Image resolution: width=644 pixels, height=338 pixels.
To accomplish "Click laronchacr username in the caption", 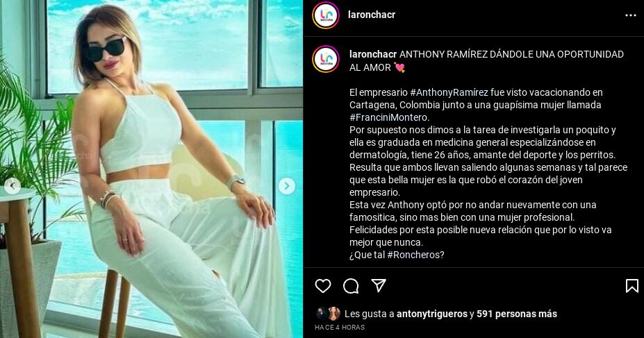I will [373, 55].
